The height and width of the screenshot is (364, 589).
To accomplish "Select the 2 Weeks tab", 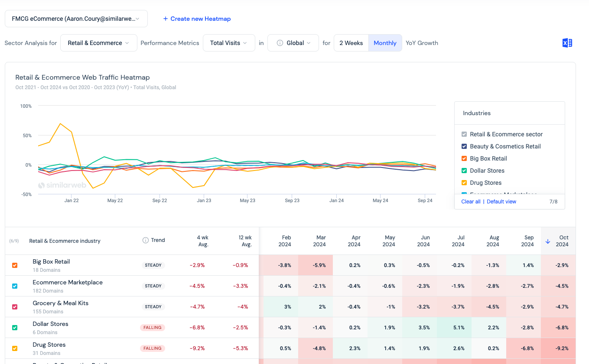I will (351, 43).
